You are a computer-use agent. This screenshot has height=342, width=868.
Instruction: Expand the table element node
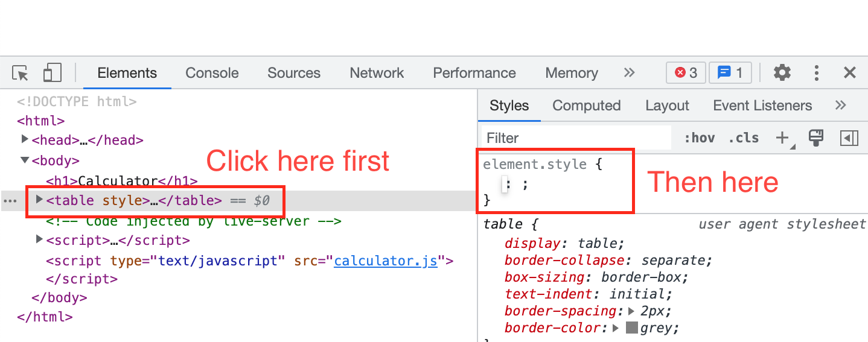tap(39, 199)
